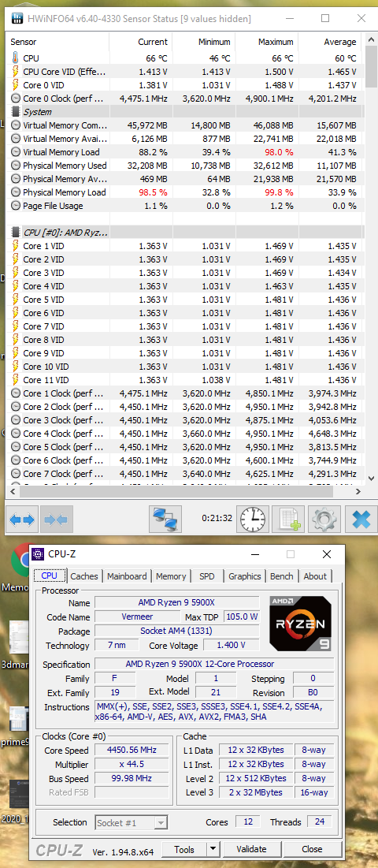Image resolution: width=378 pixels, height=868 pixels.
Task: Click the Core Voltage field 1.400 V
Action: (231, 645)
